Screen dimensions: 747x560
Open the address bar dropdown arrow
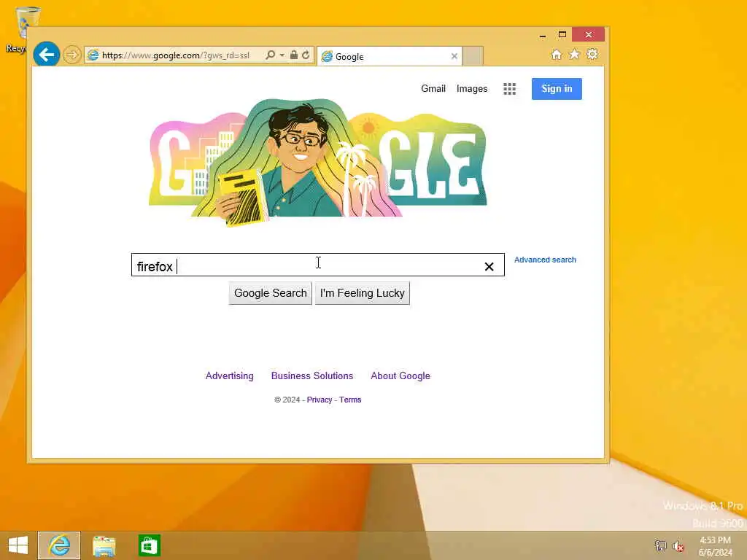point(282,55)
